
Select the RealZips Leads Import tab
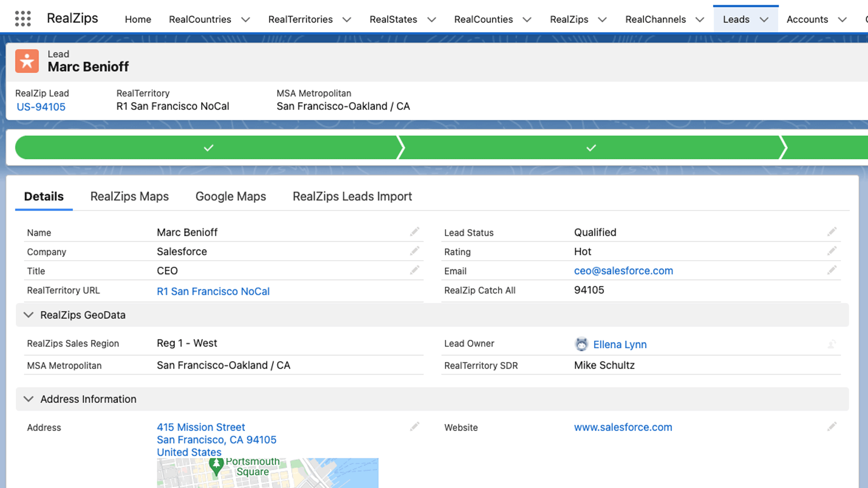[352, 196]
